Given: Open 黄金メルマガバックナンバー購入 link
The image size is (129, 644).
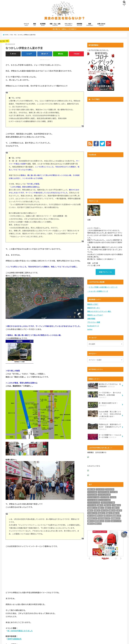Looking at the screenshot, I should (99, 311).
